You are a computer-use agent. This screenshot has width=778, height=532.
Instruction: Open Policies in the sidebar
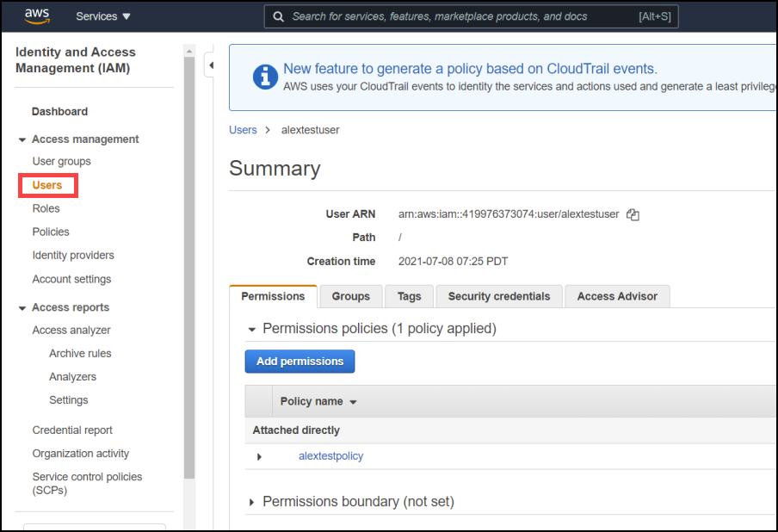click(51, 232)
